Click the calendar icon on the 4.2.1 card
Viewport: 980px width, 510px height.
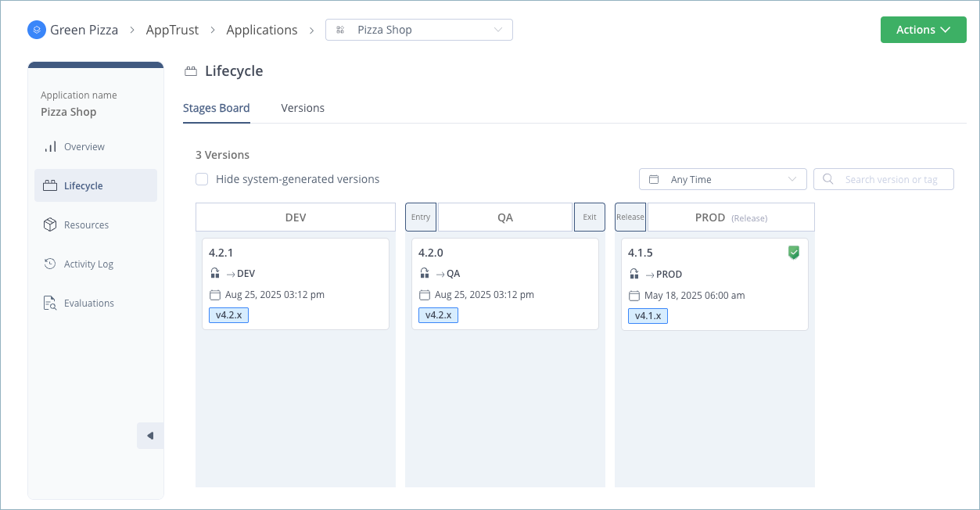[x=215, y=295]
